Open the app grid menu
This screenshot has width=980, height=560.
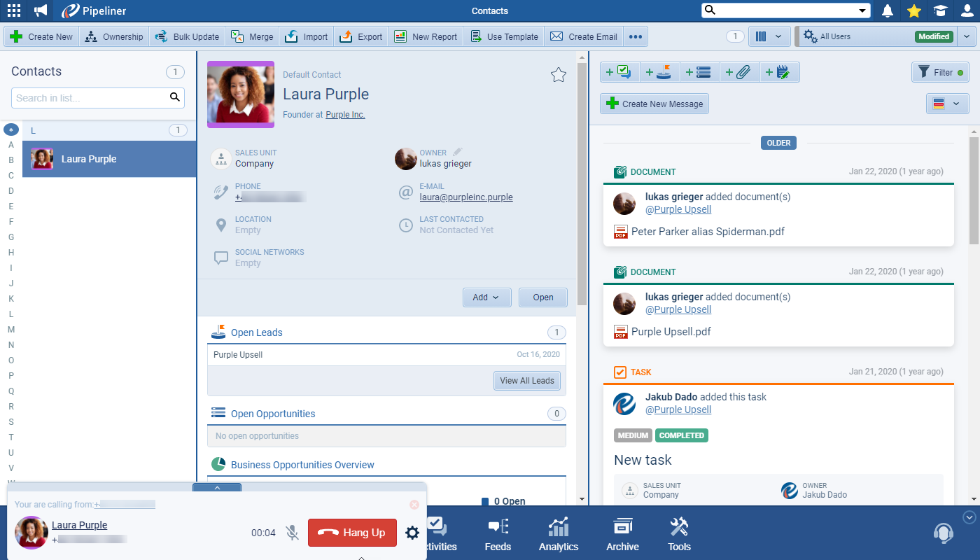click(13, 10)
